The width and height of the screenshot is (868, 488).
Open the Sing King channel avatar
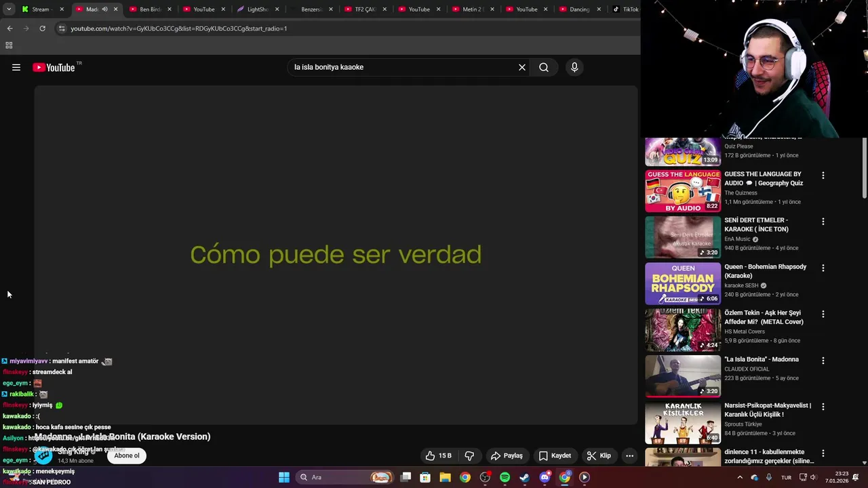click(44, 455)
